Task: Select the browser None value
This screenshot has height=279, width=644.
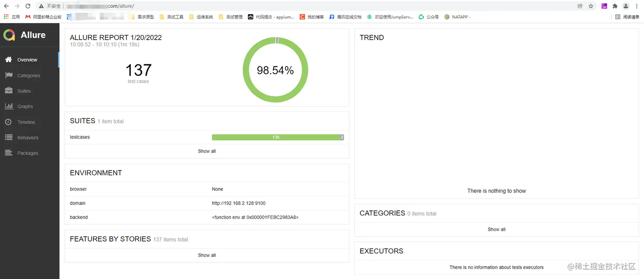Action: click(217, 189)
